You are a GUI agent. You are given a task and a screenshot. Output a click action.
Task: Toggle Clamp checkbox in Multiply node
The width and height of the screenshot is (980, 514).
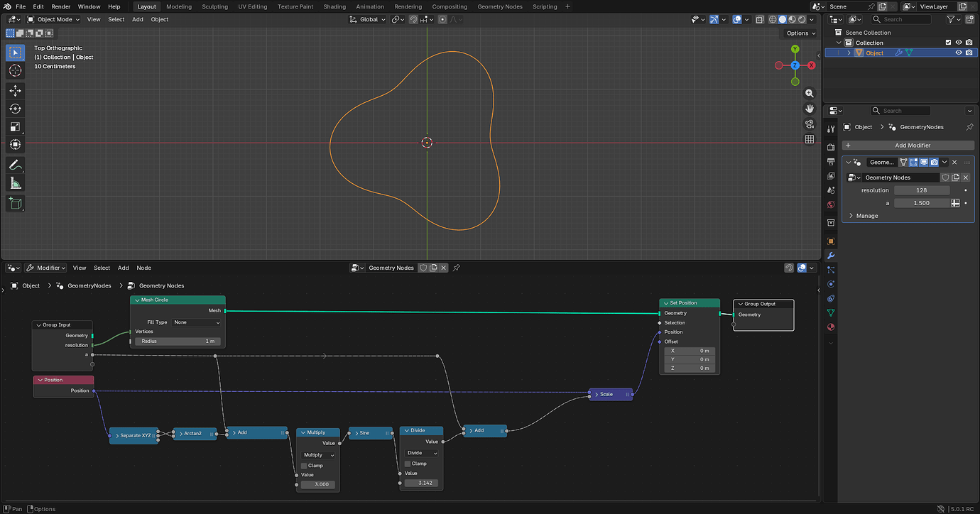point(304,466)
